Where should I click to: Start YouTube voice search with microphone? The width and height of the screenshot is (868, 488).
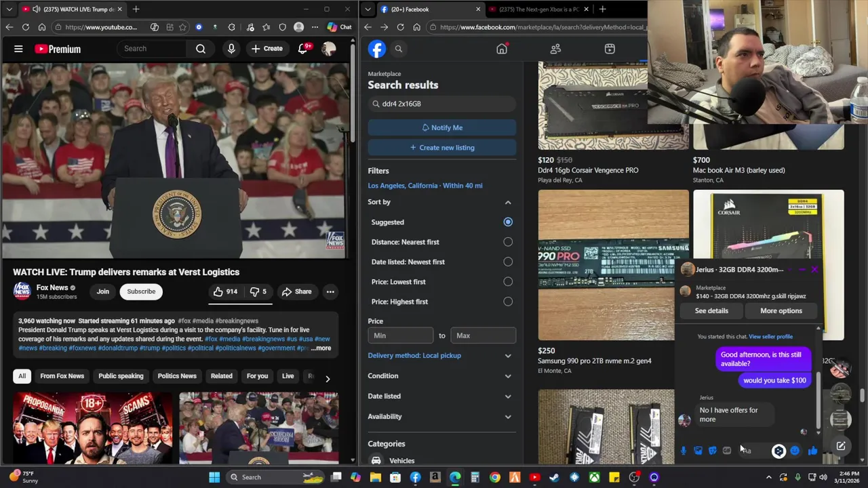pos(231,49)
